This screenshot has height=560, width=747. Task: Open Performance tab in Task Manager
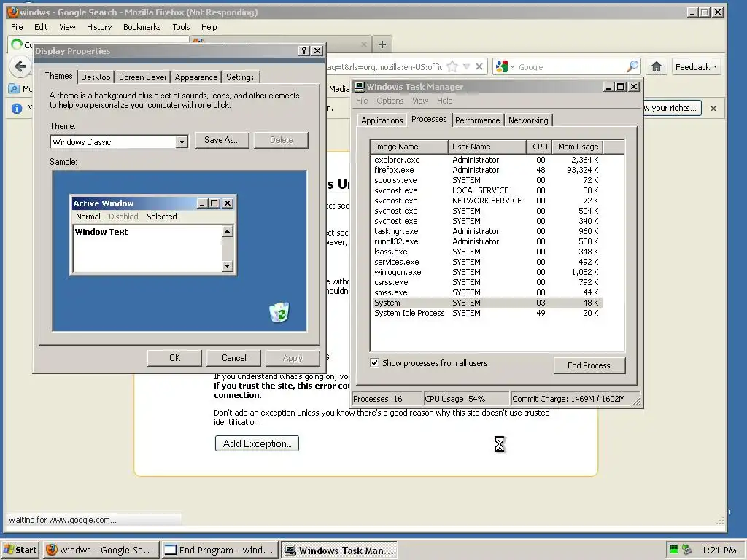coord(477,120)
